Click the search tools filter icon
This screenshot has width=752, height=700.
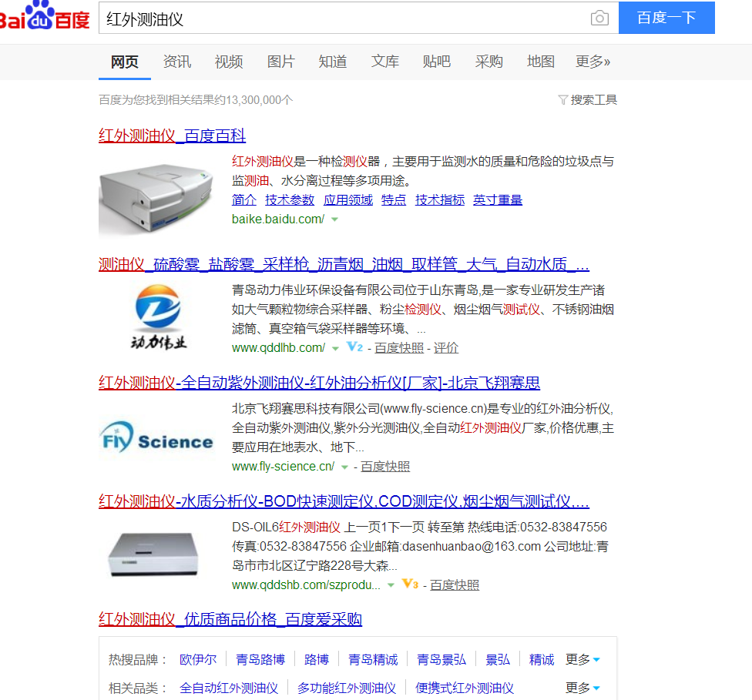563,100
